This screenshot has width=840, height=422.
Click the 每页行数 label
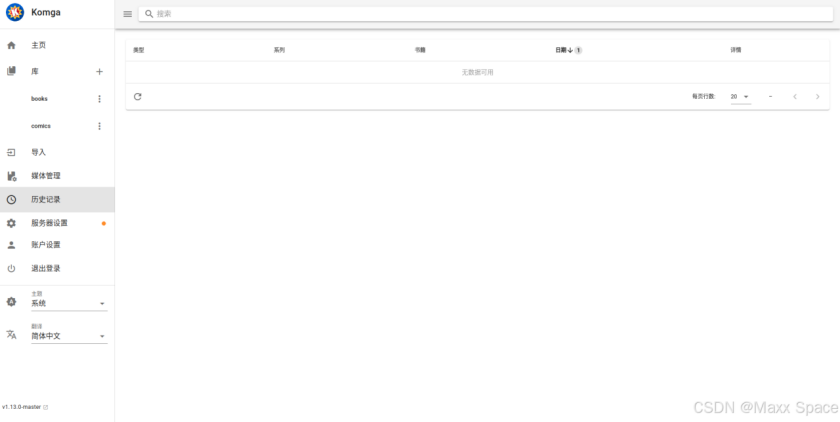click(703, 96)
